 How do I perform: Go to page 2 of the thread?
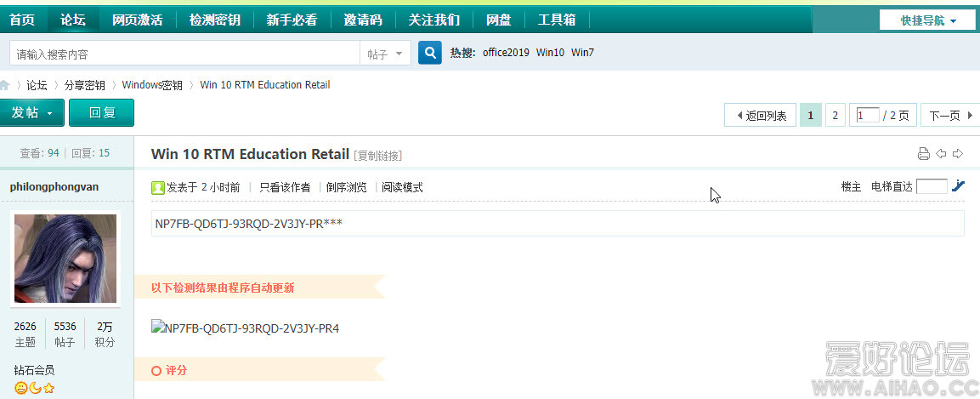point(835,115)
